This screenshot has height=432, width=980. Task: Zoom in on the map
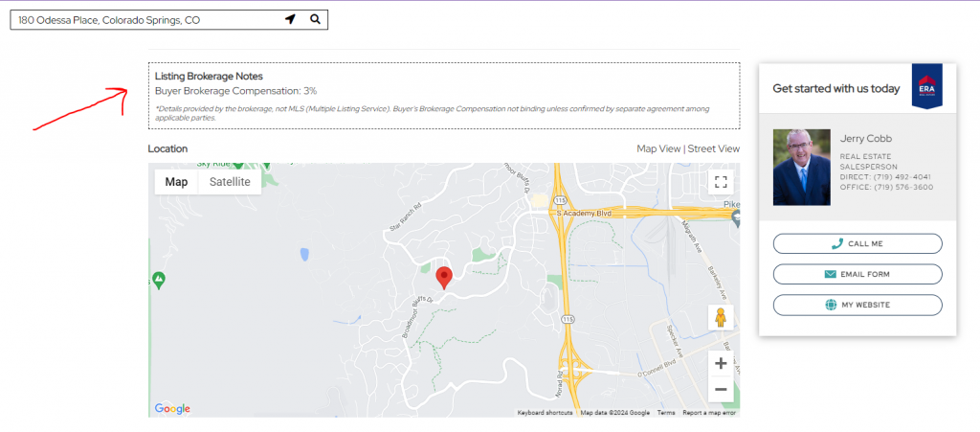pos(721,364)
